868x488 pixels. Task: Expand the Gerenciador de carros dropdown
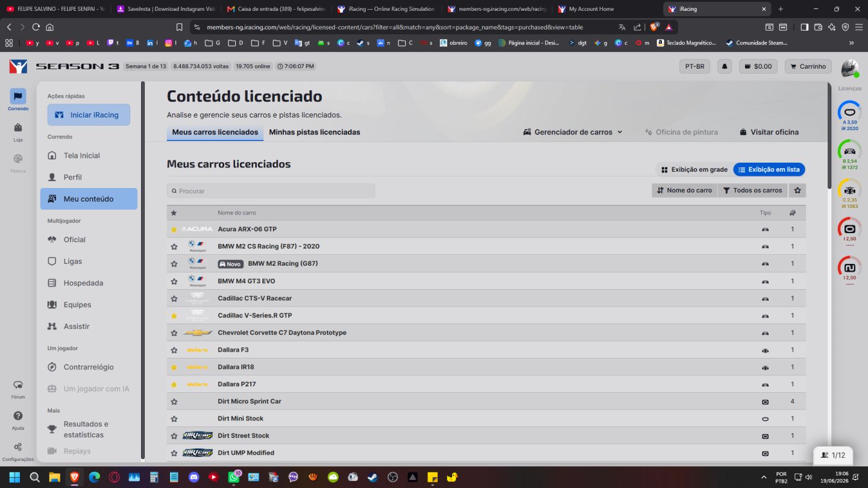(573, 132)
